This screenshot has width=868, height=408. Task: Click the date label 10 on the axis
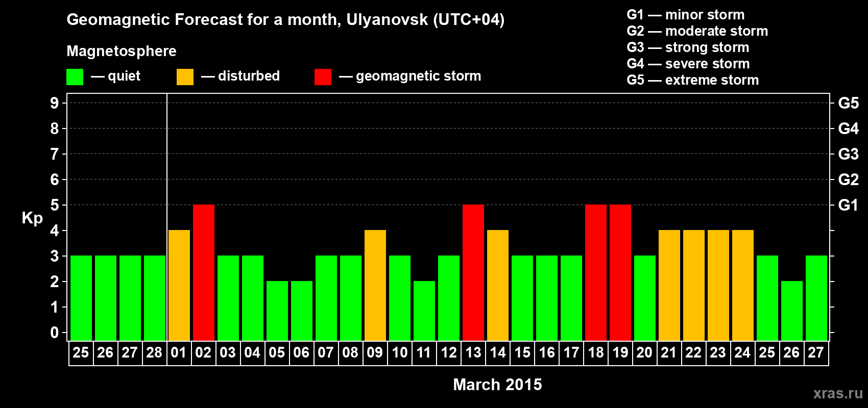[x=400, y=353]
